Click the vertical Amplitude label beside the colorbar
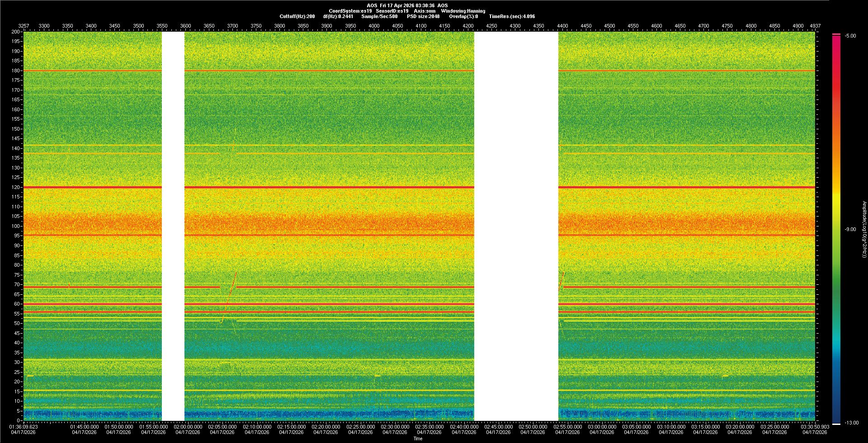868x443 pixels. (x=864, y=229)
